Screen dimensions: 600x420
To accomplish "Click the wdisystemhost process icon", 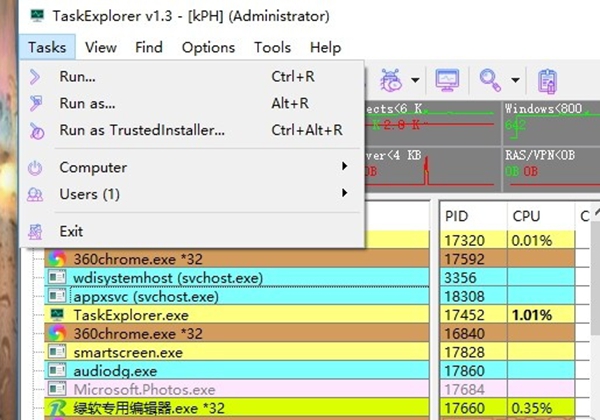I will click(57, 277).
